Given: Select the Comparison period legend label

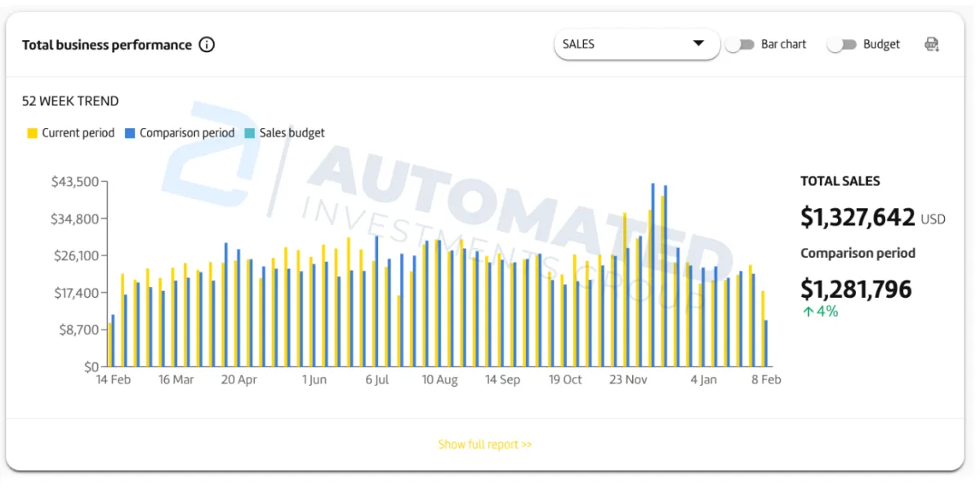Looking at the screenshot, I should (x=187, y=133).
